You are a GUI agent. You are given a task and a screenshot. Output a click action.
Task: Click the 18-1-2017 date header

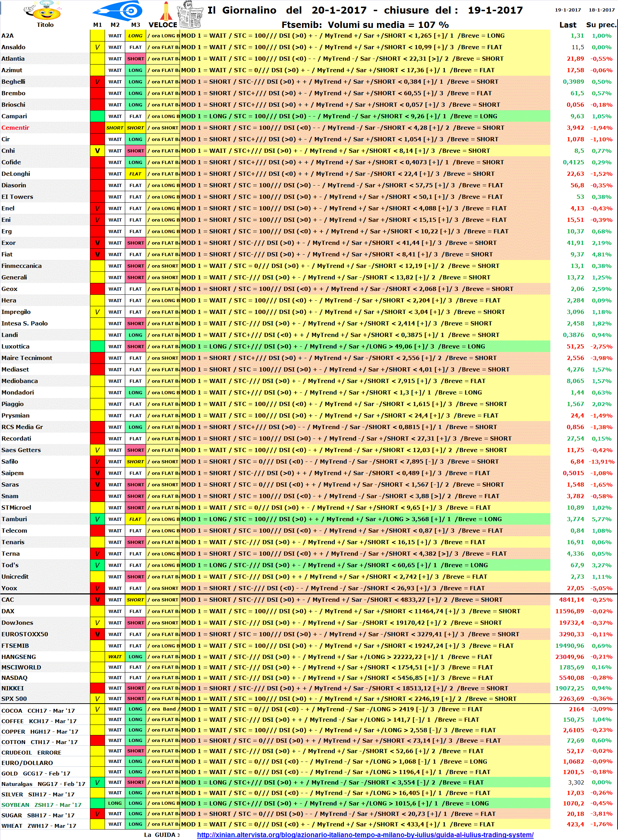601,10
